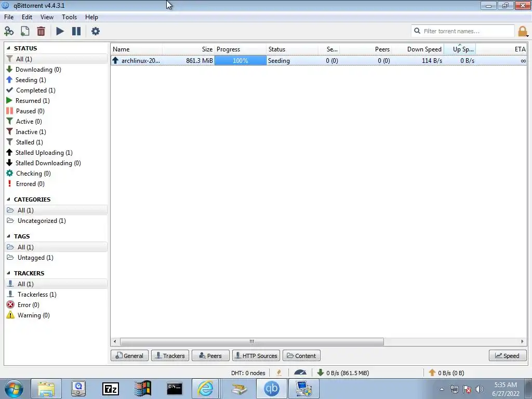
Task: Select the Checking (0) status filter
Action: [33, 174]
